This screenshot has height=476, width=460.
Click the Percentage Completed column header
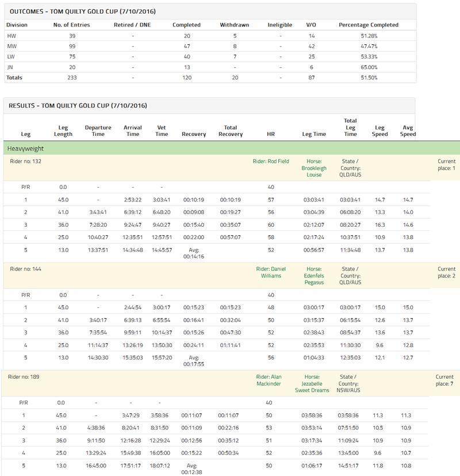(x=368, y=25)
